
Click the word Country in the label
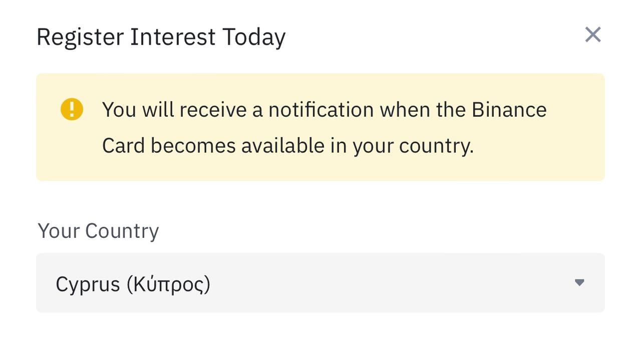[122, 231]
